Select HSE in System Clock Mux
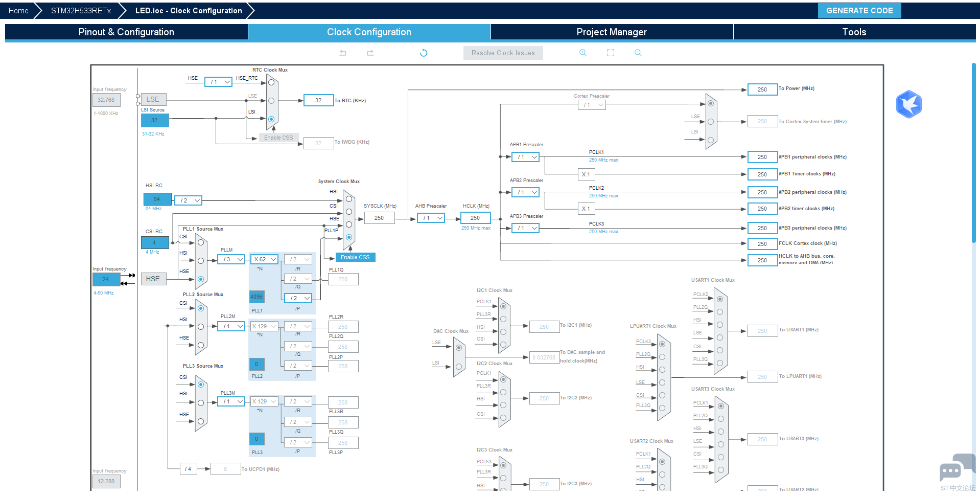The height and width of the screenshot is (496, 980). coord(349,224)
